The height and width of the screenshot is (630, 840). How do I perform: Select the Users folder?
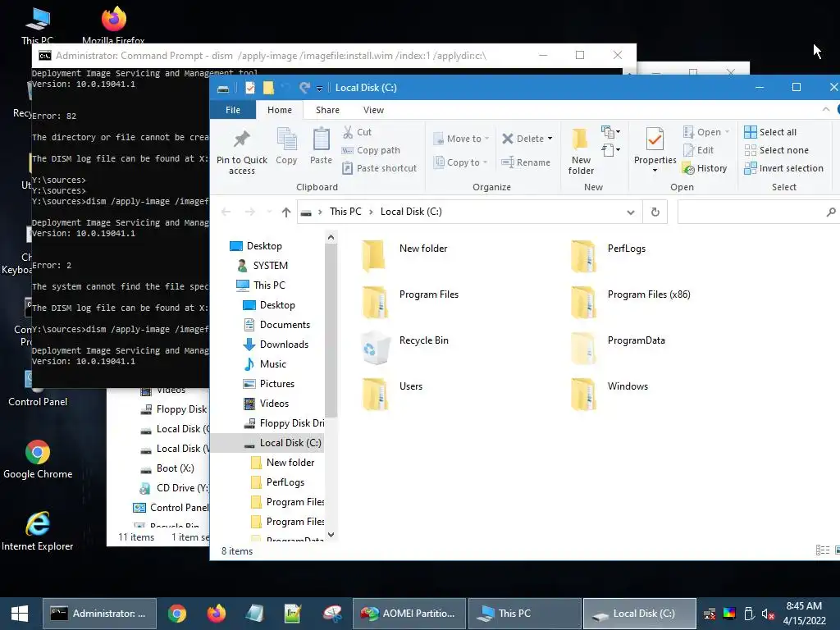392,394
